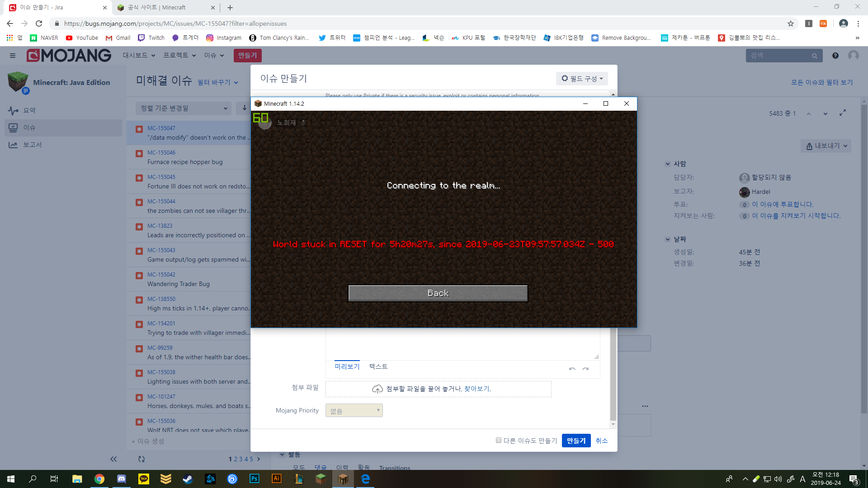Click the dialog vertical scrollbar
The width and height of the screenshot is (868, 488).
(613, 375)
